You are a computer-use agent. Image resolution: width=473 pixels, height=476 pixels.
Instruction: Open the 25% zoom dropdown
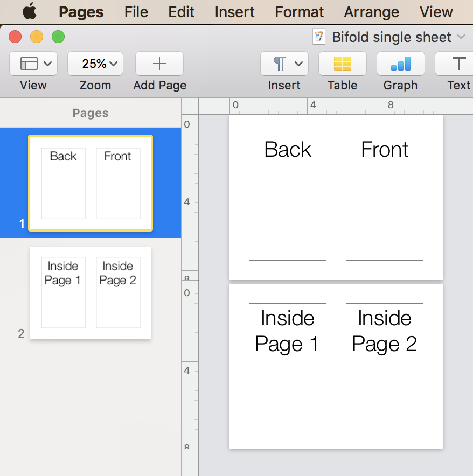[95, 64]
